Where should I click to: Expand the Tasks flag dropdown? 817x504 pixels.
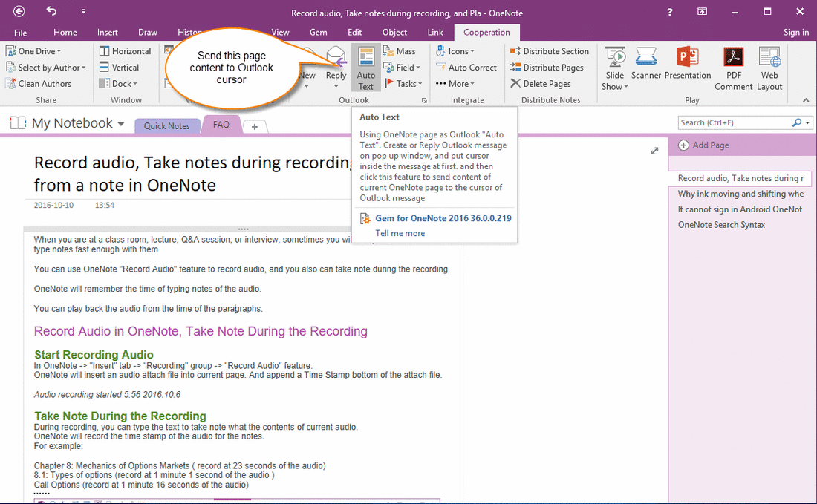pyautogui.click(x=403, y=83)
